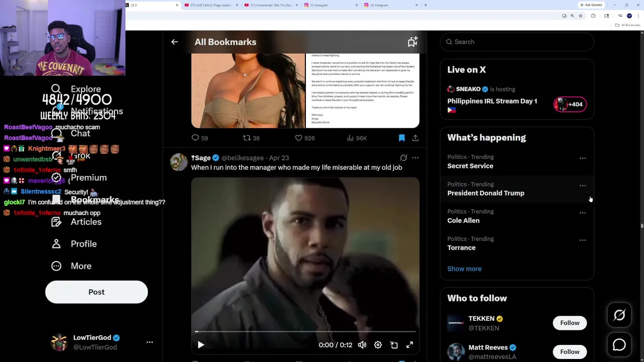
Task: Open the All Bookmarks folder in bookmarks bar
Action: coord(628,25)
